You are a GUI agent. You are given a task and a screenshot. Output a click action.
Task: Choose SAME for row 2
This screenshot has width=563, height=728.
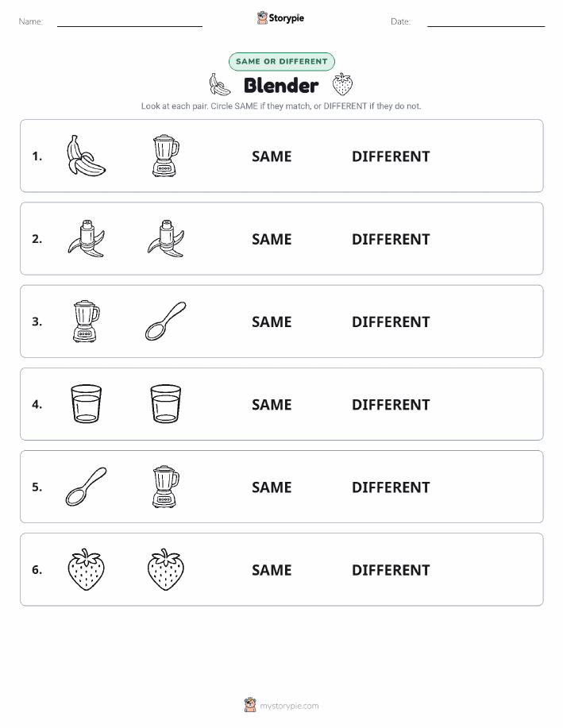pos(272,239)
